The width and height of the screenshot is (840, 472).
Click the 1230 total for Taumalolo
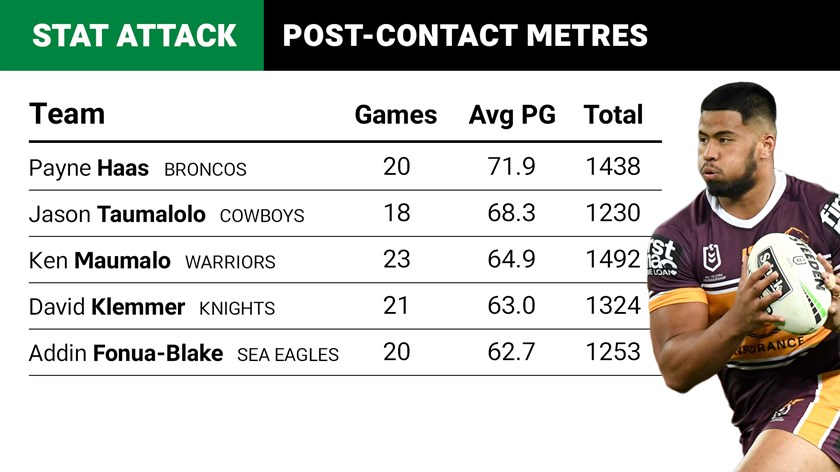613,213
